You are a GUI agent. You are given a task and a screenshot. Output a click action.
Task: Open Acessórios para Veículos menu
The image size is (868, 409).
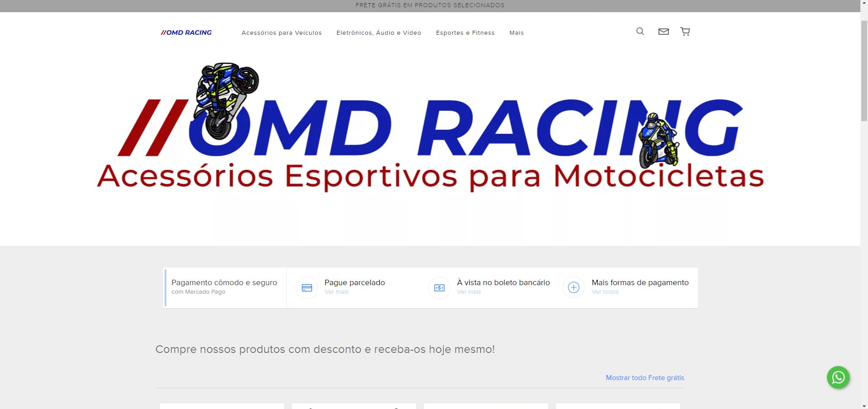point(282,33)
